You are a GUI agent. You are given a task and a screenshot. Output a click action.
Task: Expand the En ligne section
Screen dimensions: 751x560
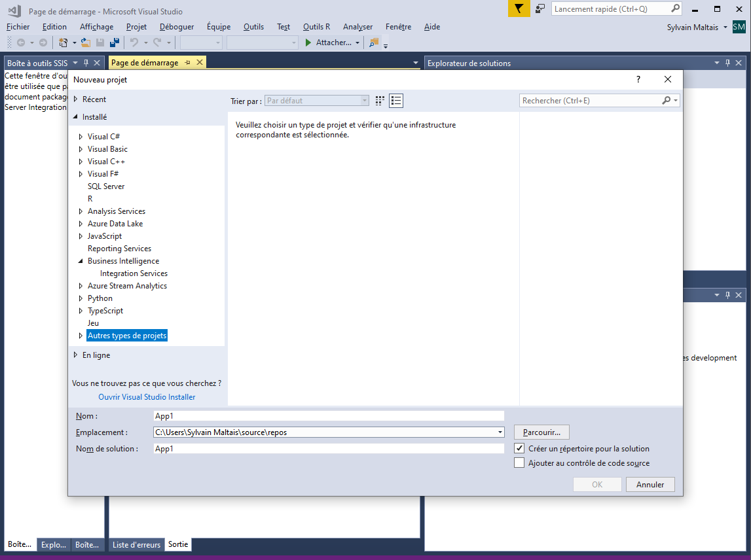pos(75,355)
